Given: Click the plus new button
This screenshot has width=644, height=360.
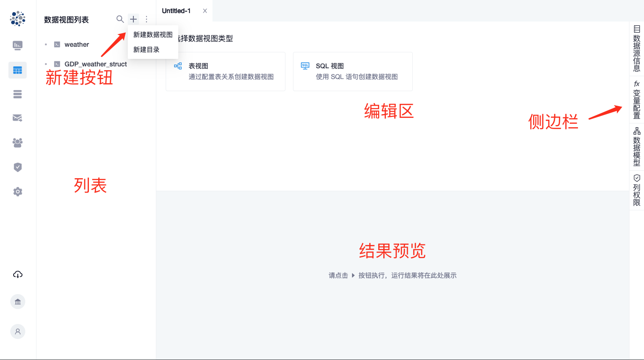Looking at the screenshot, I should pos(133,19).
